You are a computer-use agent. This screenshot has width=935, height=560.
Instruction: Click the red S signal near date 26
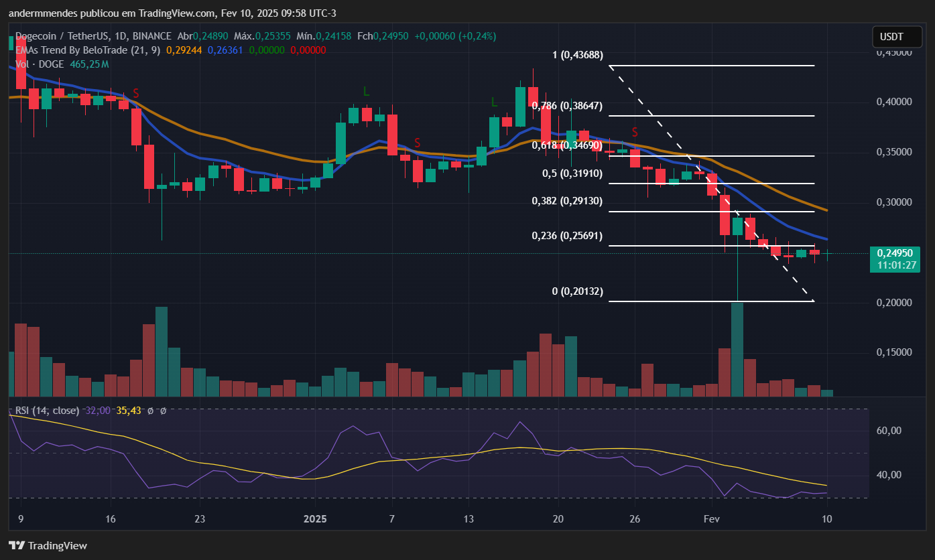635,131
